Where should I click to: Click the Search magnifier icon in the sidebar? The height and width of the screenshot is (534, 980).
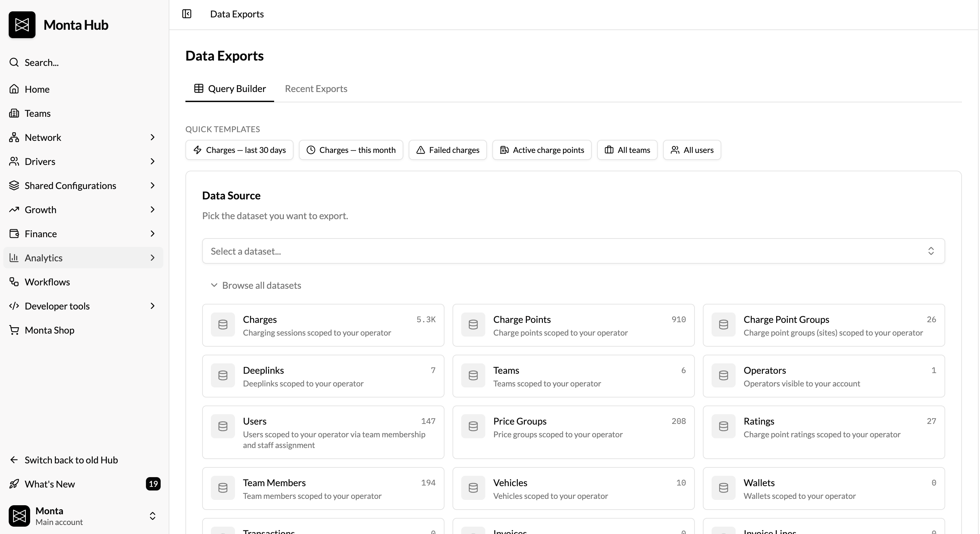pos(14,62)
